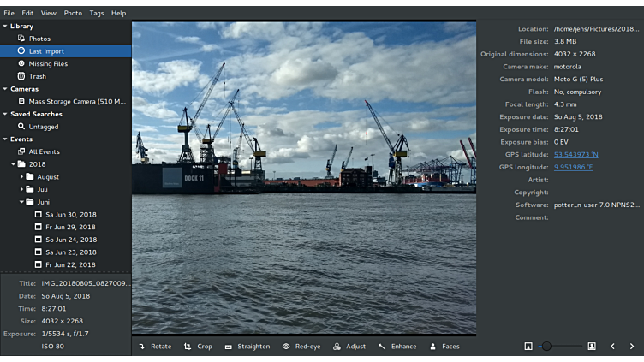Collapse the Juni events folder
This screenshot has width=644, height=362.
point(22,203)
